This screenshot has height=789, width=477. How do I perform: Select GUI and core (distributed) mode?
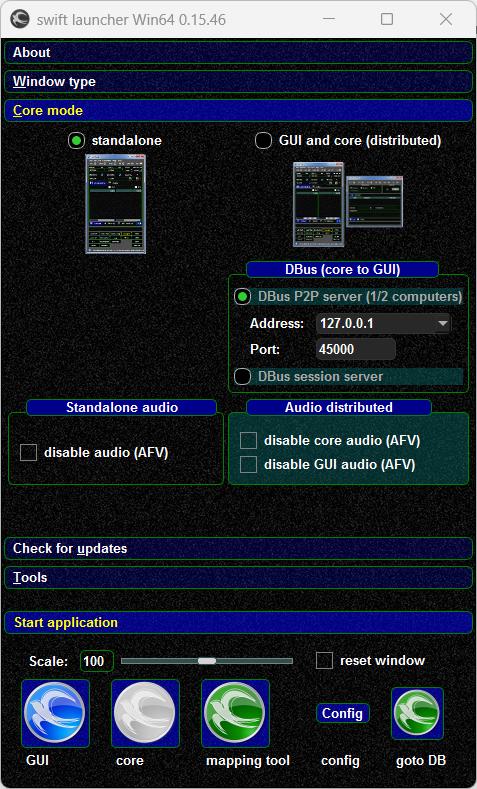264,141
